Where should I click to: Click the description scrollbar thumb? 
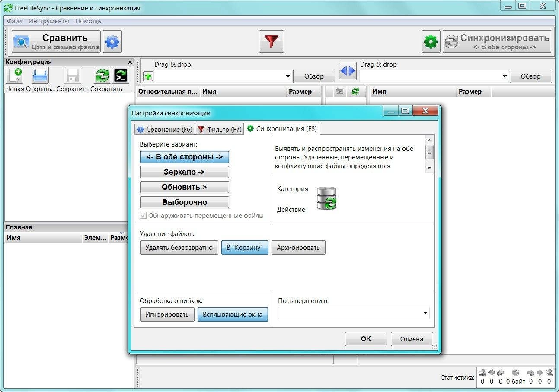pos(429,152)
